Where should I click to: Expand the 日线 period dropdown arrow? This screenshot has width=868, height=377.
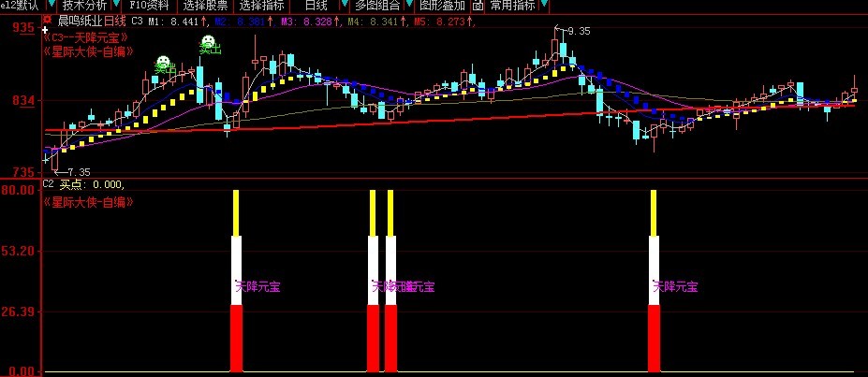point(344,6)
